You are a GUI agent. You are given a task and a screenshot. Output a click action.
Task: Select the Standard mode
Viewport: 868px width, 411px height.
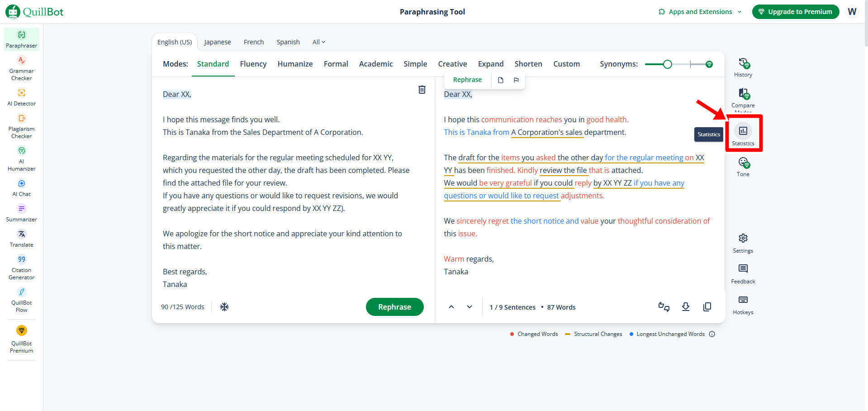pyautogui.click(x=213, y=64)
